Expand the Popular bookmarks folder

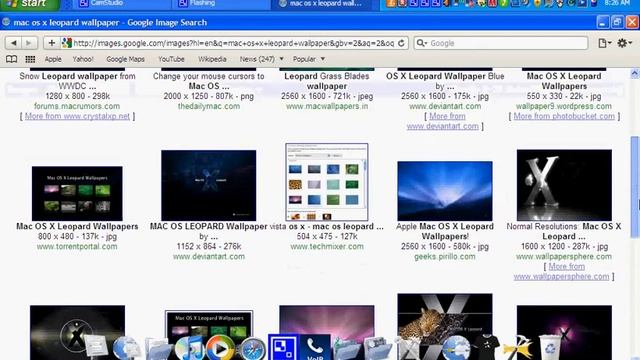point(309,59)
